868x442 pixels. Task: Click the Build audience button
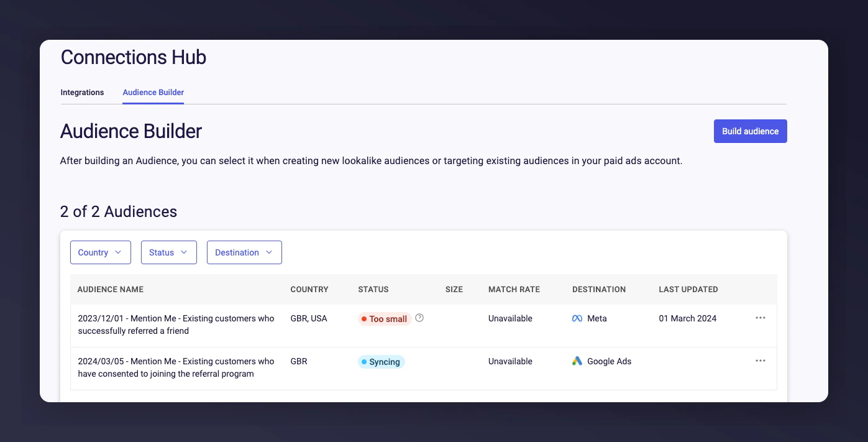pos(750,131)
